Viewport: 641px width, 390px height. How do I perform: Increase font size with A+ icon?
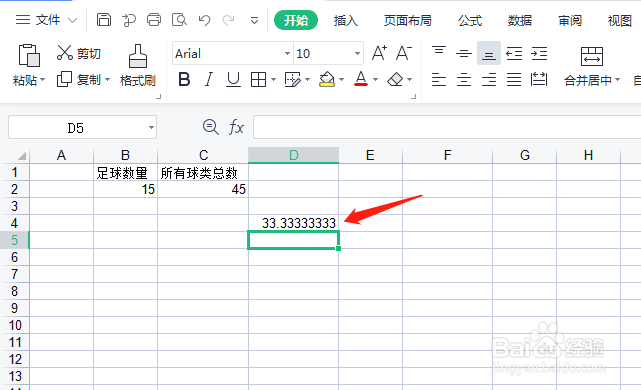[x=379, y=53]
